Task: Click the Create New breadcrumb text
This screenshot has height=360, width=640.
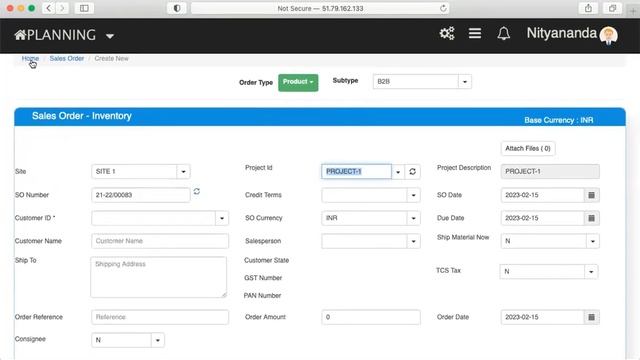Action: coord(111,58)
